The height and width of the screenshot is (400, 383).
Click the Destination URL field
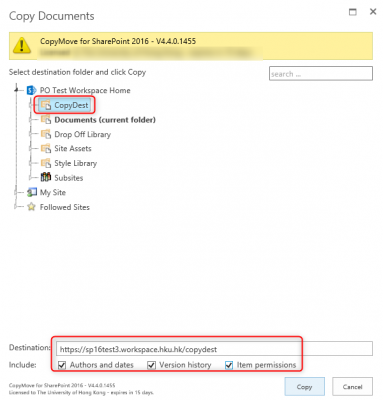pos(214,349)
